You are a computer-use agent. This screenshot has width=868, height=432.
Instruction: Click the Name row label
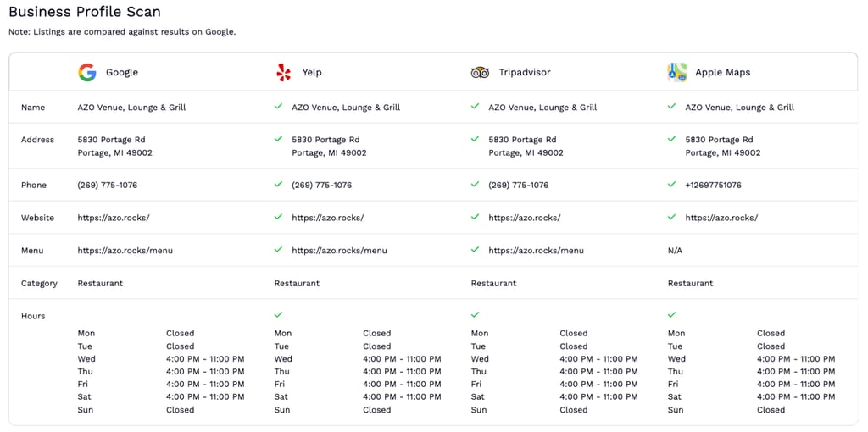(x=33, y=108)
